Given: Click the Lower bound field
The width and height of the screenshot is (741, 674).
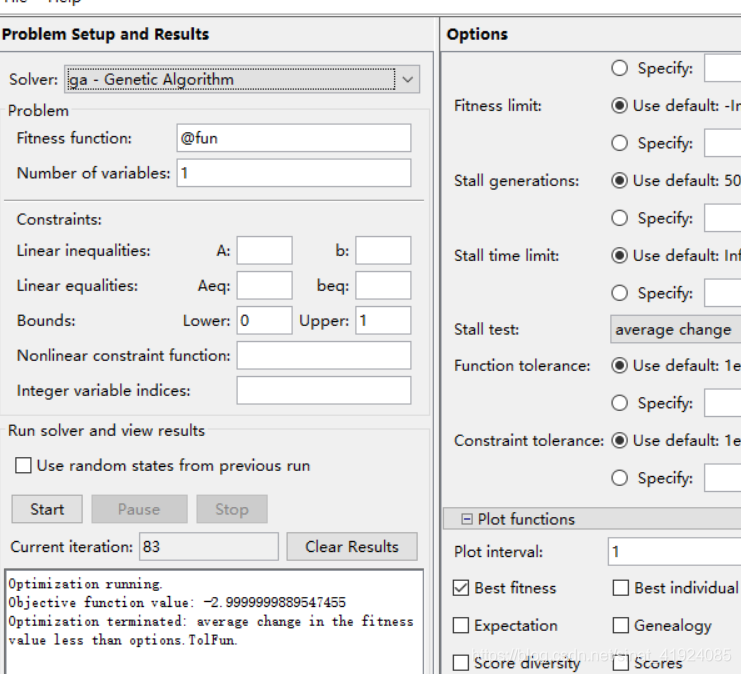Looking at the screenshot, I should (265, 320).
